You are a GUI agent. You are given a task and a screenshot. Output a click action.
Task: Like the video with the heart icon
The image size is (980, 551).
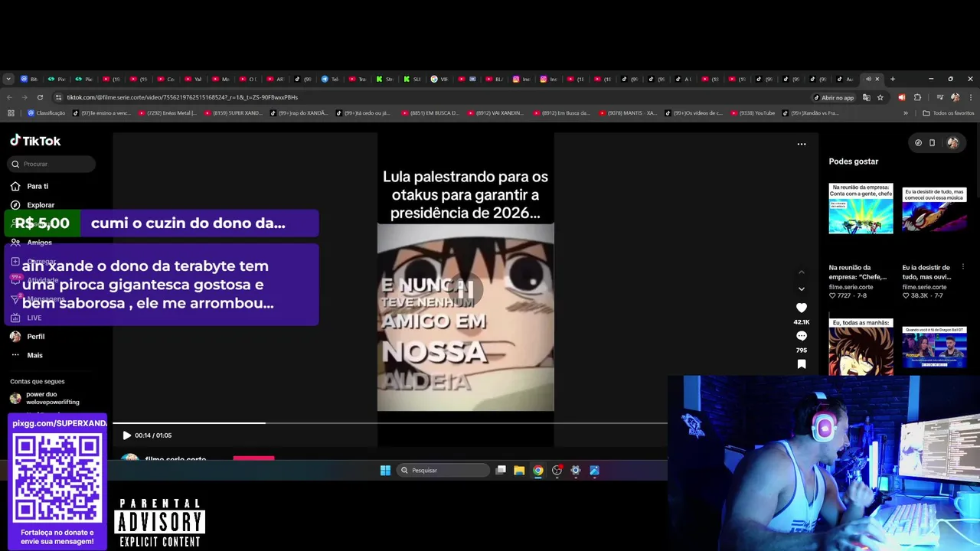coord(802,308)
